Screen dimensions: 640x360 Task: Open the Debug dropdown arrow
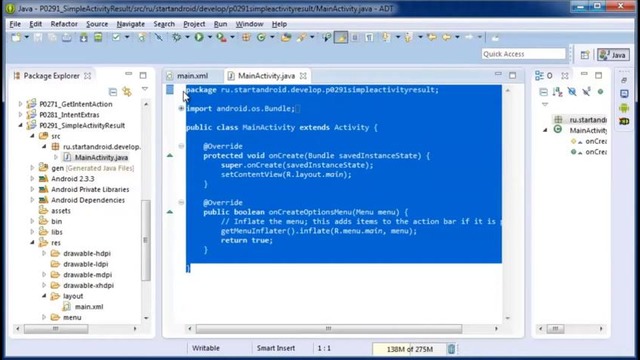[187, 38]
